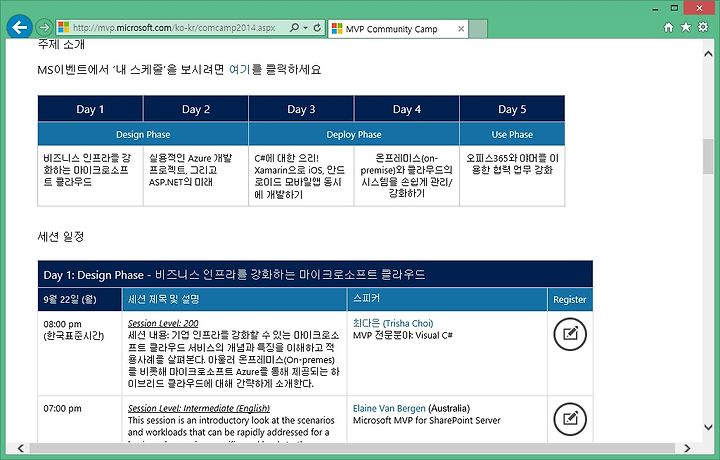
Task: Go back using the browser back arrow
Action: pos(19,28)
